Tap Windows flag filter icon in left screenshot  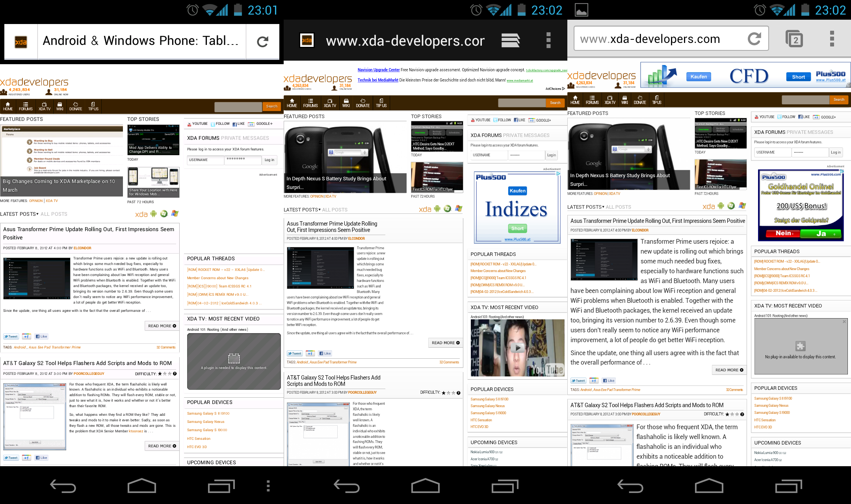tap(175, 213)
